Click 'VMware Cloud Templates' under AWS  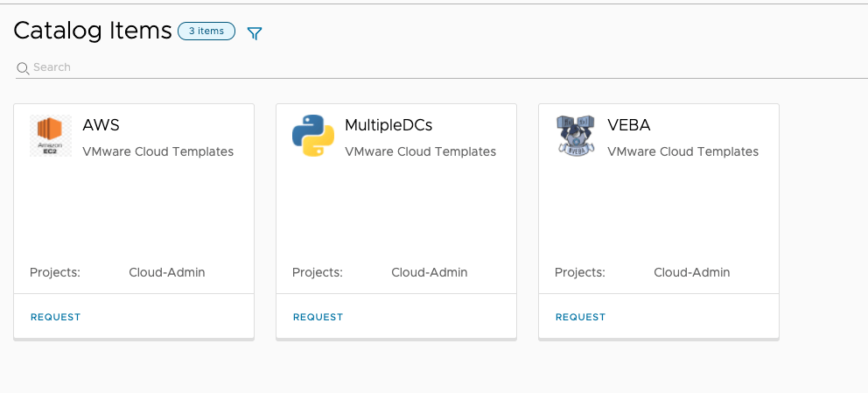click(157, 151)
